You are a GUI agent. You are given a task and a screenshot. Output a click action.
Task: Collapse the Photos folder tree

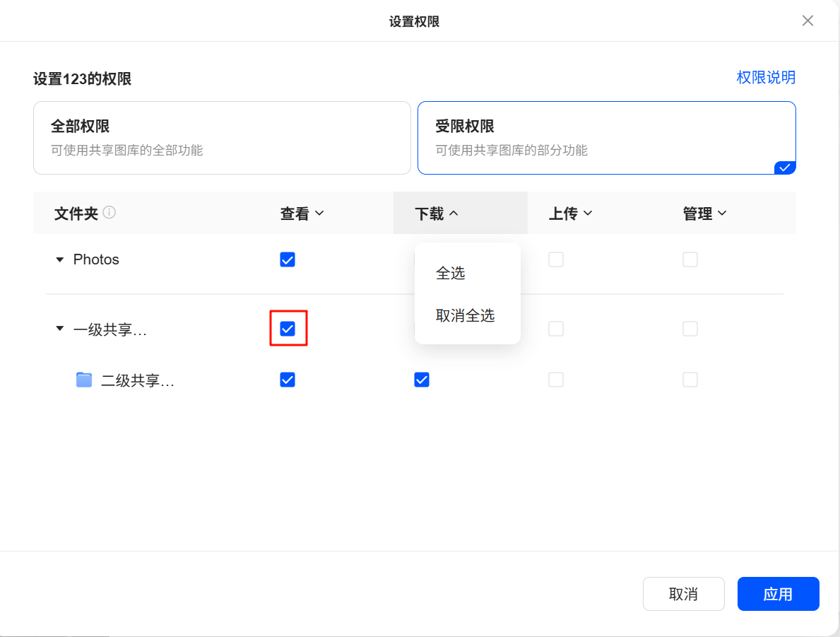click(x=59, y=259)
